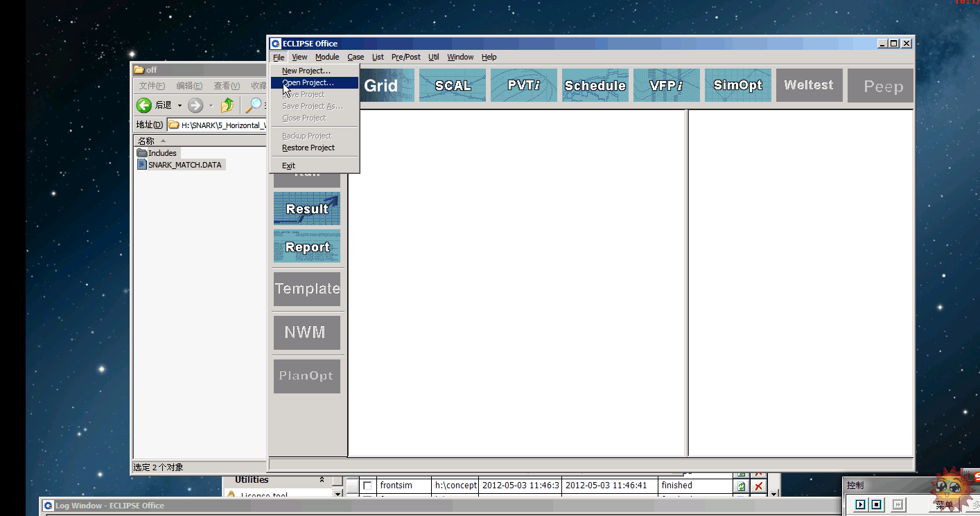This screenshot has height=516, width=980.
Task: Open the List menu
Action: pos(378,57)
